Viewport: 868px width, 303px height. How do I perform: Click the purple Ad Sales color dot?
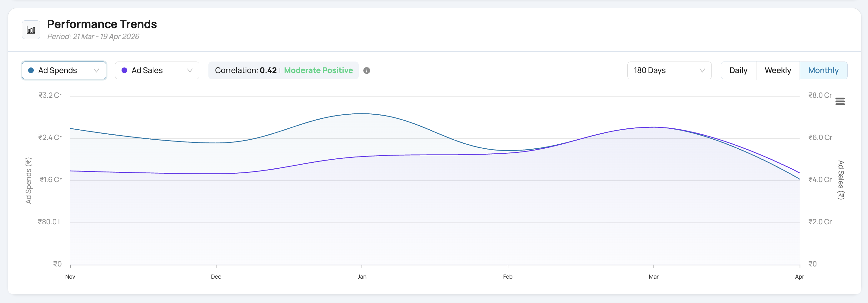coord(124,71)
